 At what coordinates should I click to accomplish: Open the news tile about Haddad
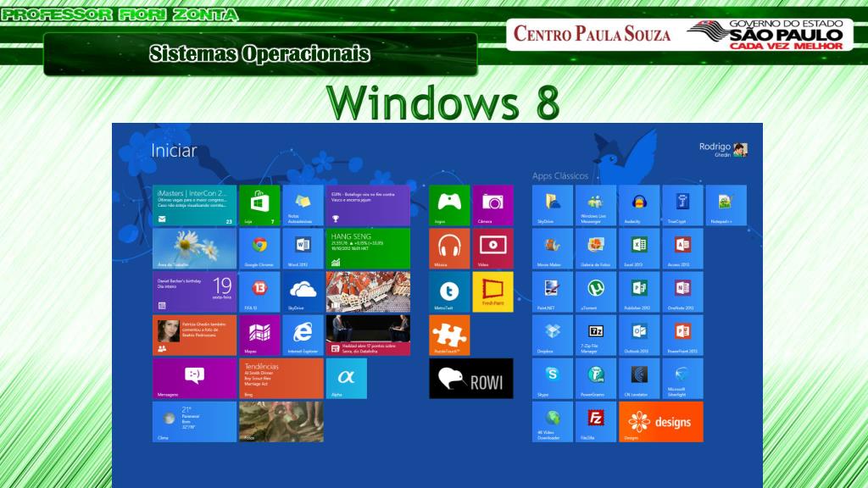[368, 335]
